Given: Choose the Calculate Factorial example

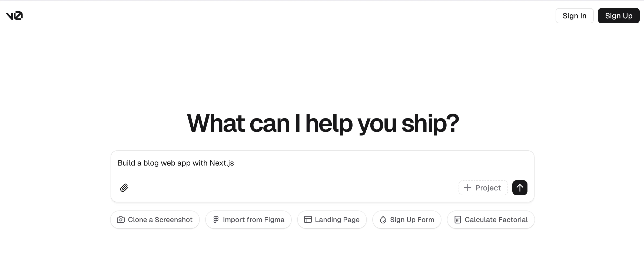Looking at the screenshot, I should tap(490, 220).
